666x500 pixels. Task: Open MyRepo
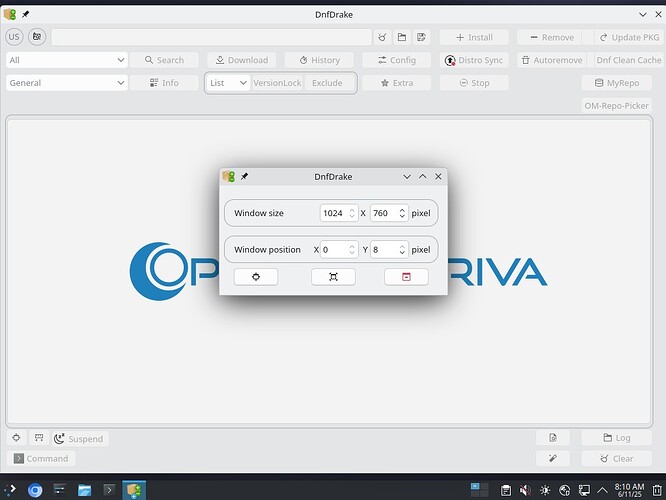coord(617,83)
